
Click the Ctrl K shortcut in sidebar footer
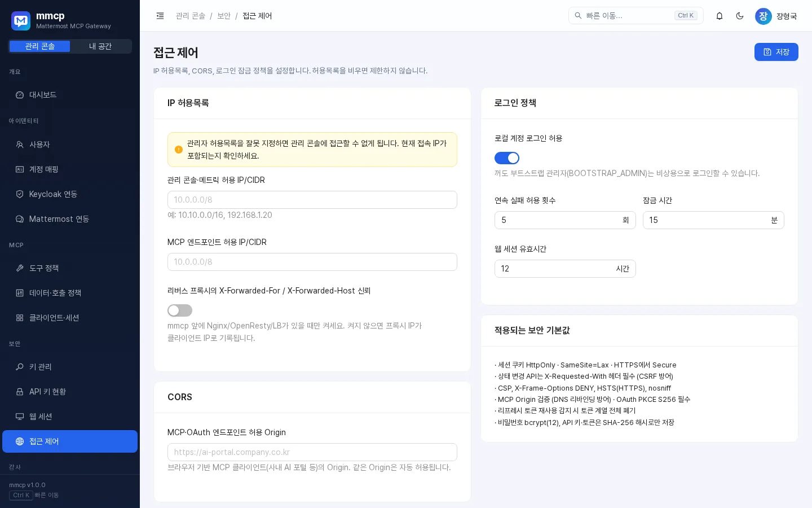tap(21, 495)
